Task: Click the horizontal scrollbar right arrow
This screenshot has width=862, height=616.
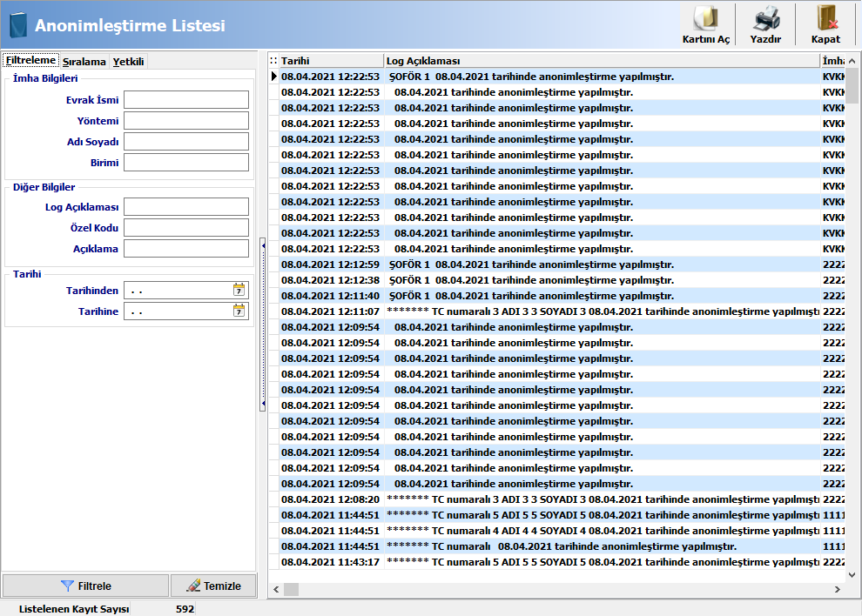Action: point(838,589)
